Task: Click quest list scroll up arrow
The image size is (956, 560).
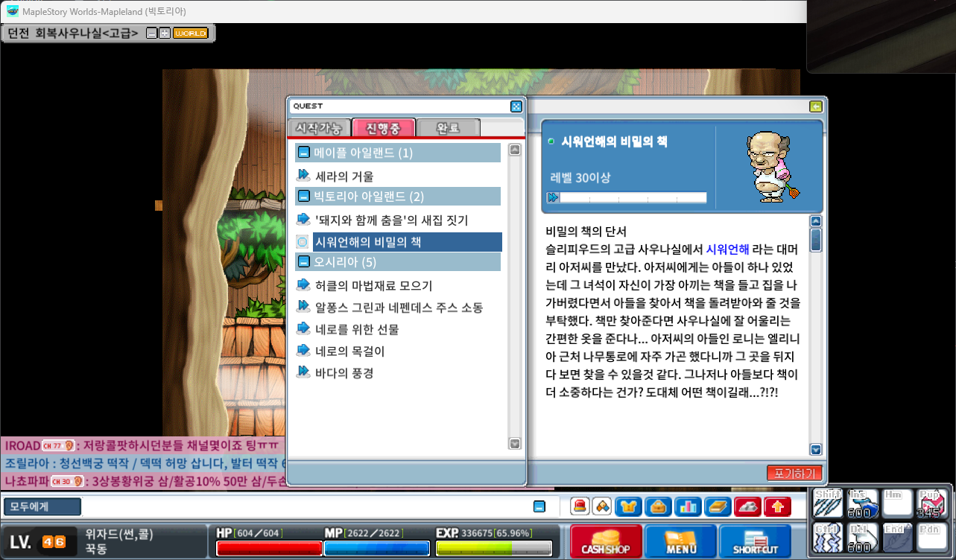Action: tap(514, 150)
